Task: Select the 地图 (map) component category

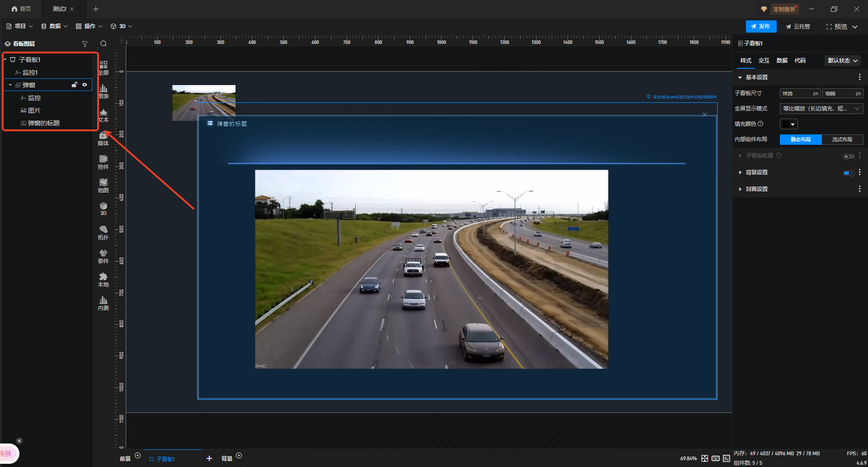Action: pyautogui.click(x=103, y=186)
